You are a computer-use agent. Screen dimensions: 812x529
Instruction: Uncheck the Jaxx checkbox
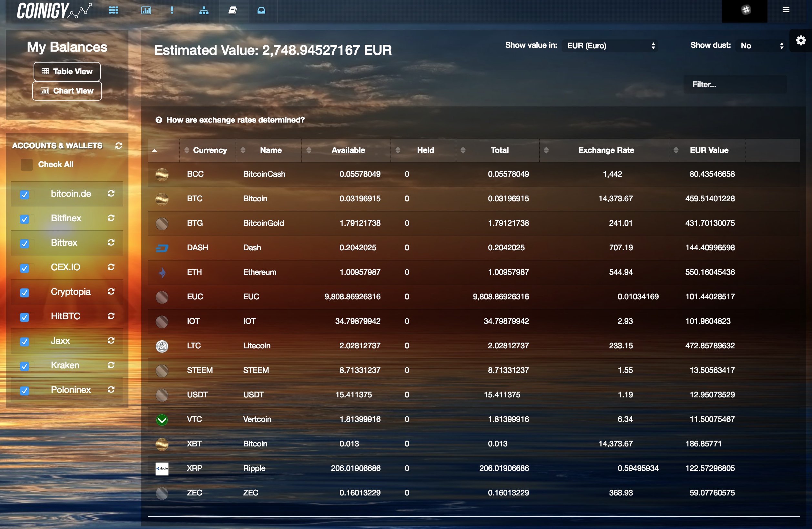[25, 342]
